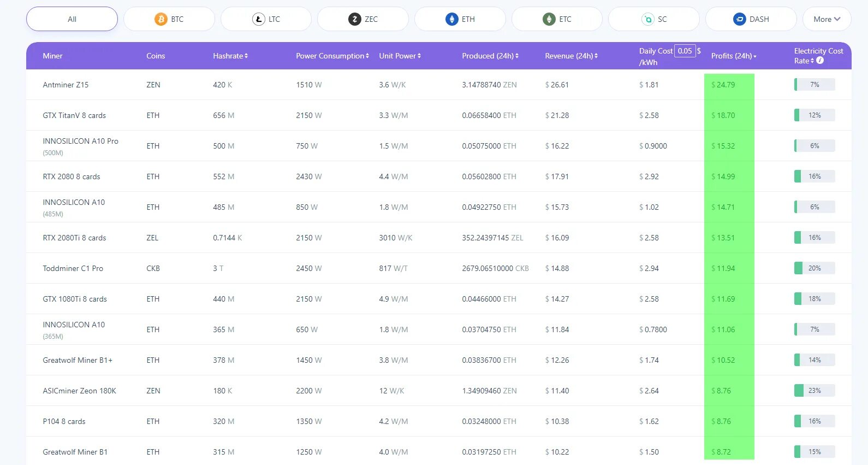Open INNOSILICON A10 Pro (500M) miner
The image size is (868, 465).
click(x=80, y=146)
